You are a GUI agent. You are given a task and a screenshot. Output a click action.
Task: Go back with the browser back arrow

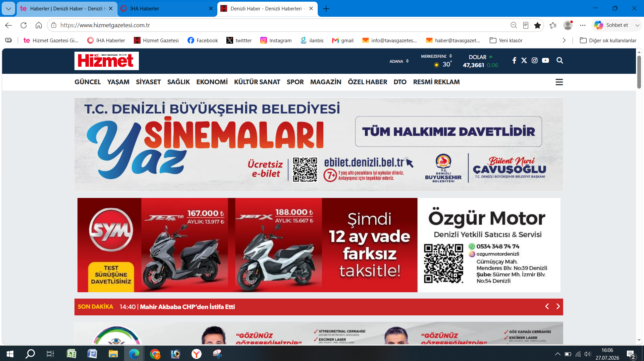9,25
